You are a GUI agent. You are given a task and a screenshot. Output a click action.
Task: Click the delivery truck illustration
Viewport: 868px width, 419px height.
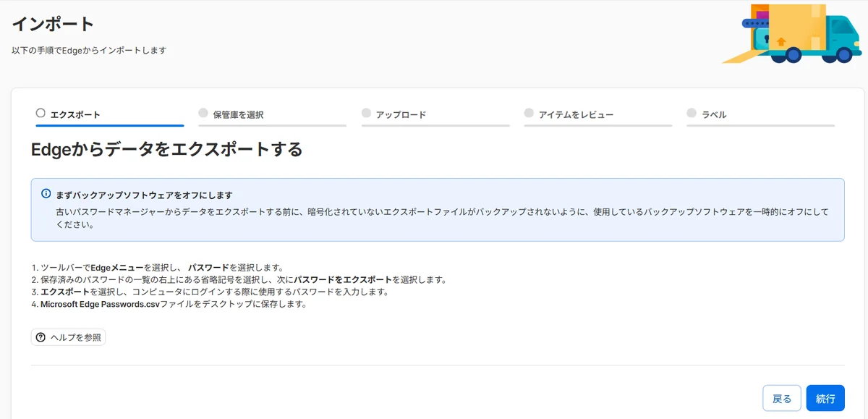point(792,33)
